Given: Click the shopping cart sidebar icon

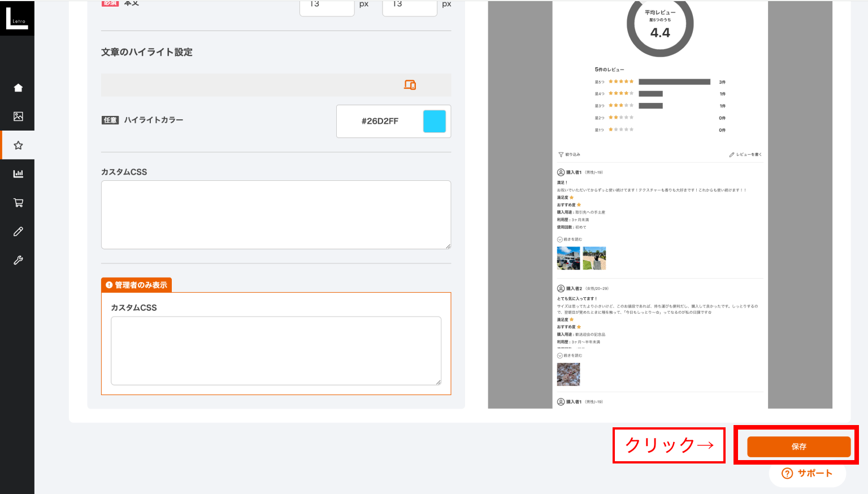Looking at the screenshot, I should click(18, 202).
